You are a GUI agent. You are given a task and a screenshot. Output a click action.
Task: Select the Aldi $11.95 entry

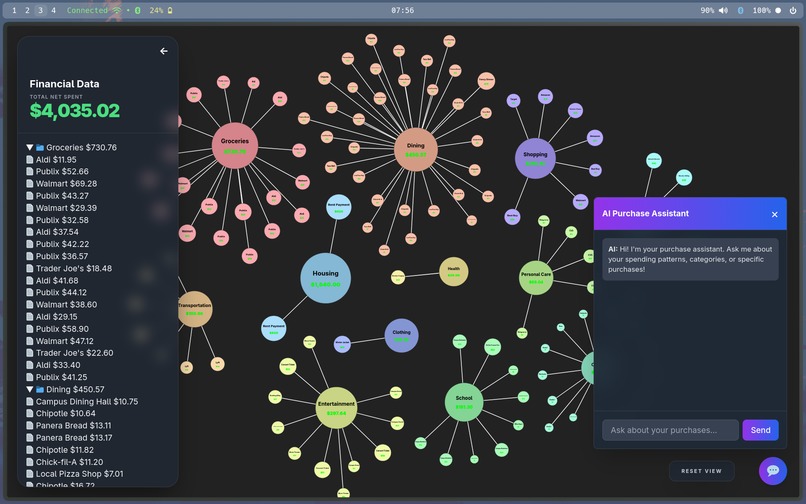point(51,159)
